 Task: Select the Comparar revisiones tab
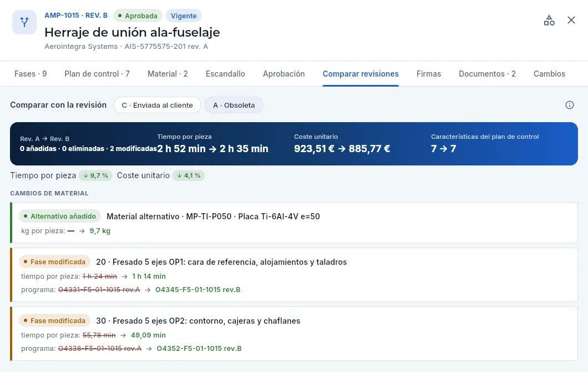coord(361,74)
